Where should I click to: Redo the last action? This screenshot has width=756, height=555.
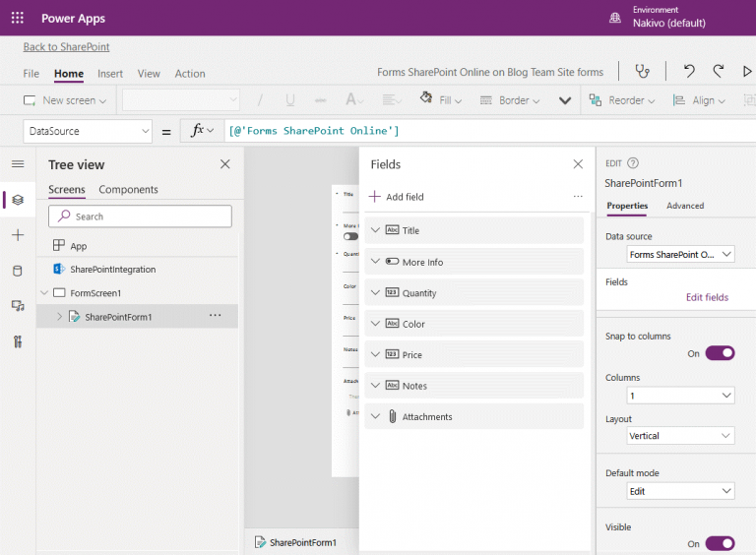click(x=718, y=71)
